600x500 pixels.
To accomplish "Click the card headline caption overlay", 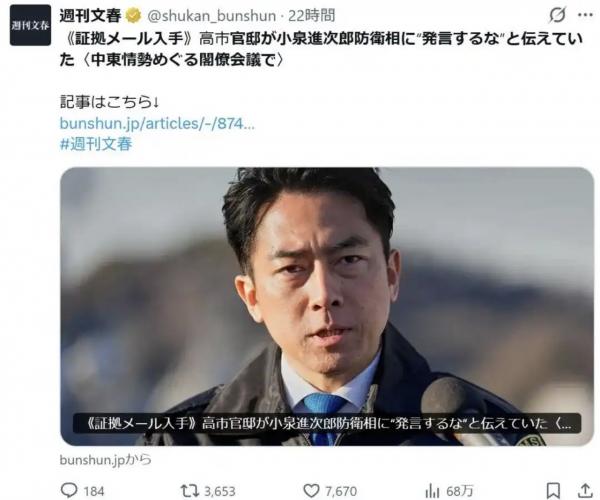I will pos(327,423).
